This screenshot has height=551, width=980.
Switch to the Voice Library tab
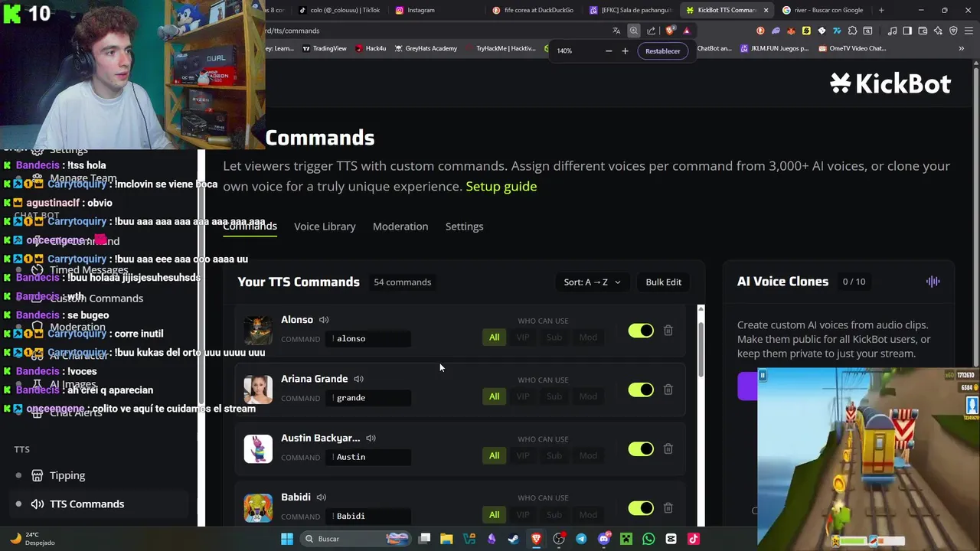325,227
